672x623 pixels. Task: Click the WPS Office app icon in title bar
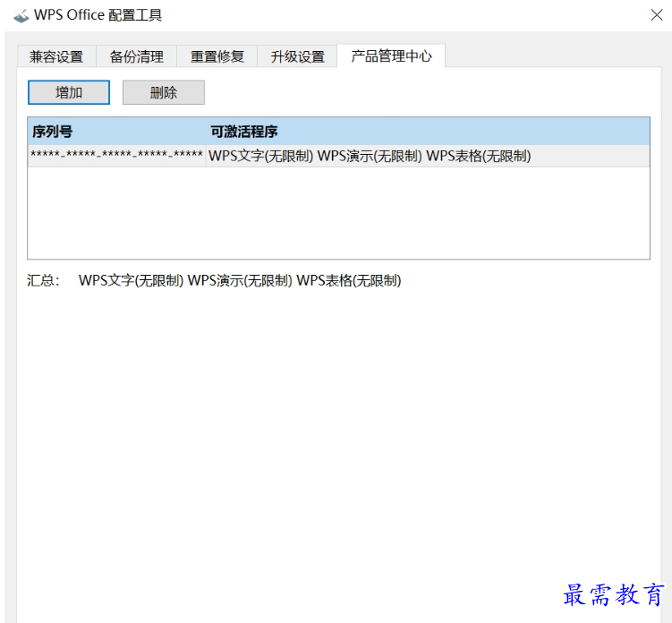click(x=21, y=15)
